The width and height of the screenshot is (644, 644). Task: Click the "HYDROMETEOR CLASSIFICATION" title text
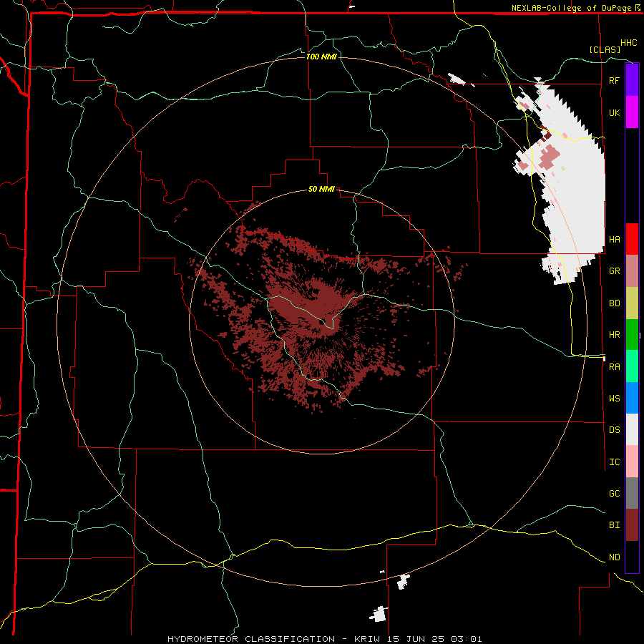click(251, 639)
